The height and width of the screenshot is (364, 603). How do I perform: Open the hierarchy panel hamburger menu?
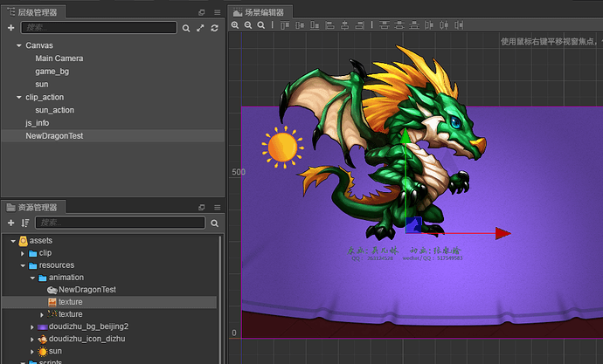coord(216,11)
